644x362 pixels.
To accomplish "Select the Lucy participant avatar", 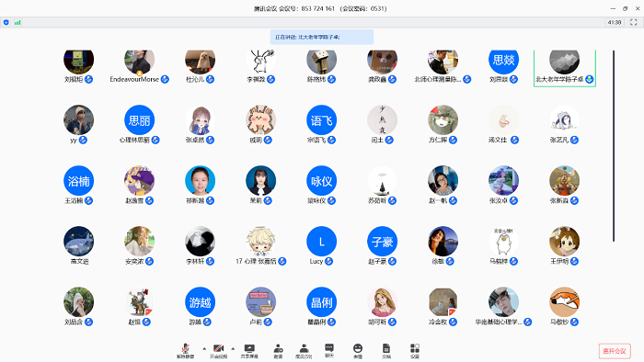I will pos(322,242).
